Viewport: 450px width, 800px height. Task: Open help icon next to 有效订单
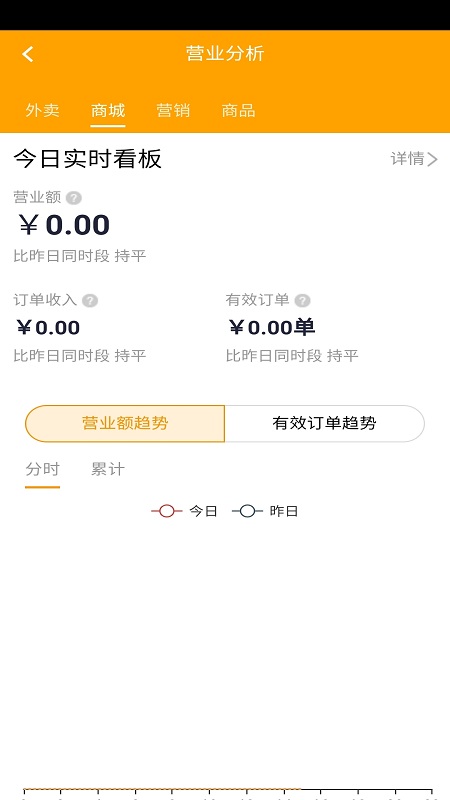pos(302,301)
